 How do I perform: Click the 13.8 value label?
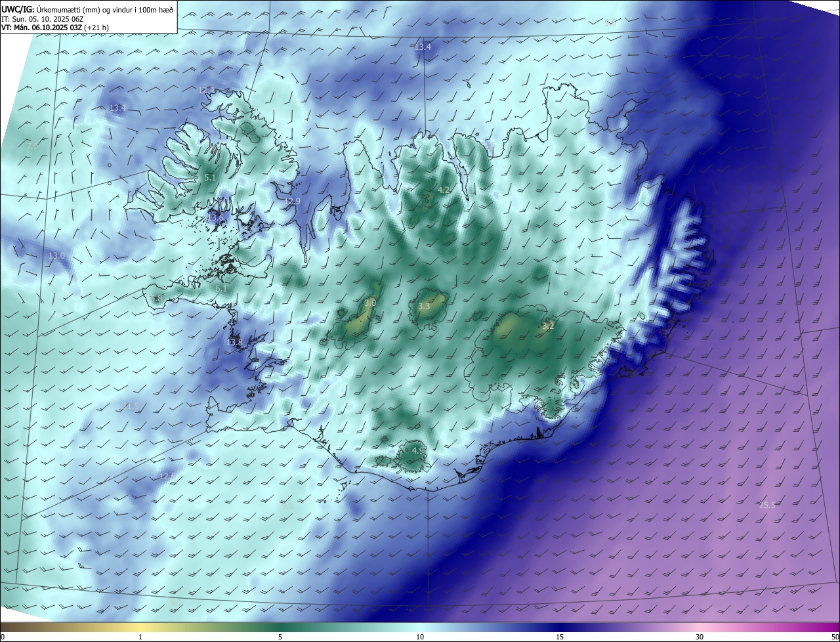click(x=234, y=343)
